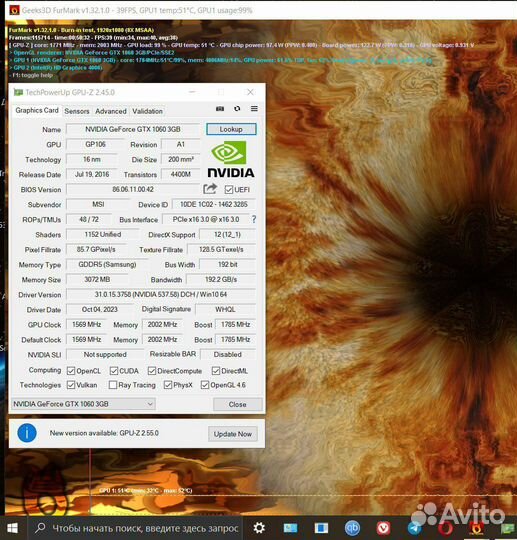Click the Windows taskbar search field
Screen dimensions: 517x540
(x=135, y=528)
